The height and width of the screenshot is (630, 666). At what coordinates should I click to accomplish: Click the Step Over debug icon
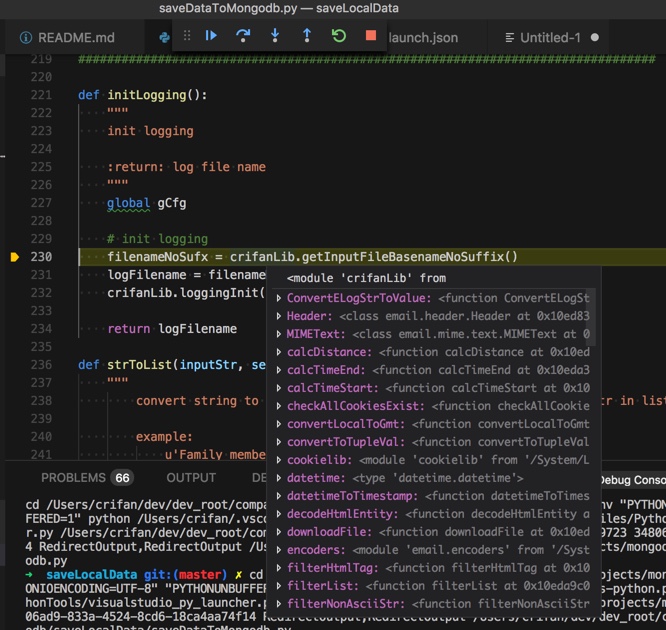coord(242,36)
